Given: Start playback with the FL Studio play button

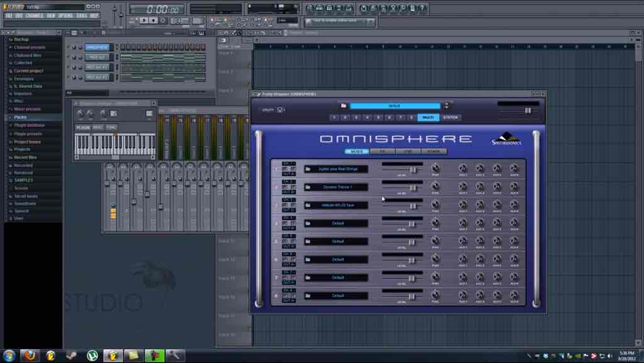Looking at the screenshot, I should [144, 20].
